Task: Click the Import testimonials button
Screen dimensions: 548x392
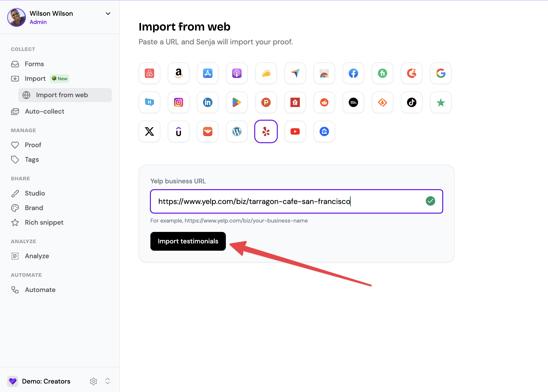Action: (188, 241)
